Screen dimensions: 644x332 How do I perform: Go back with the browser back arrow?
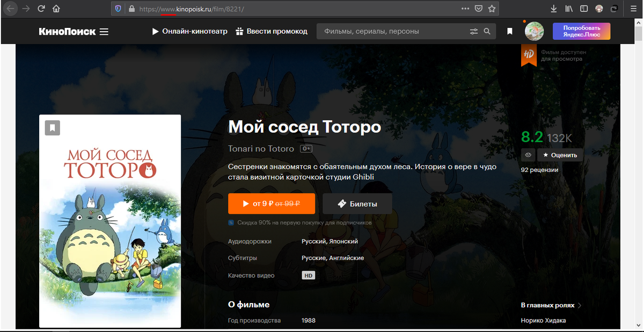tap(10, 9)
